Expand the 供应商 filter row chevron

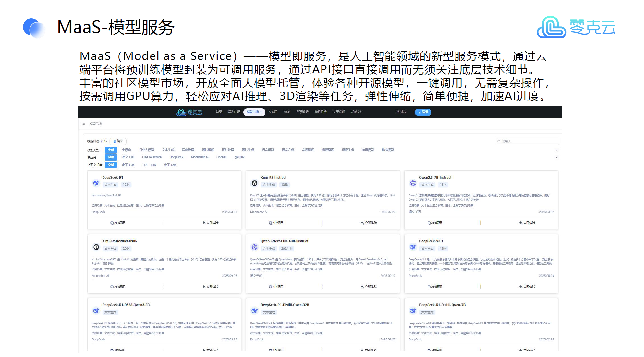[x=557, y=157]
